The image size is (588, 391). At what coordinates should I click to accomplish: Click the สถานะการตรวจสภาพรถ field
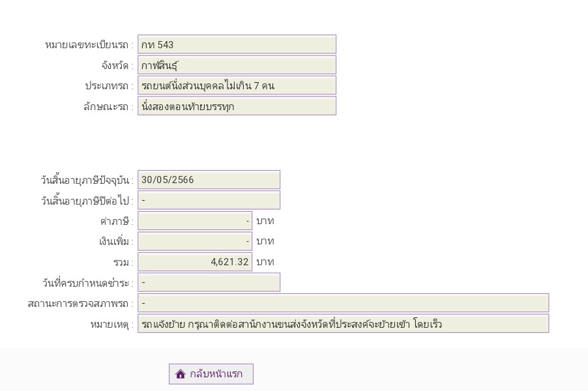(343, 303)
